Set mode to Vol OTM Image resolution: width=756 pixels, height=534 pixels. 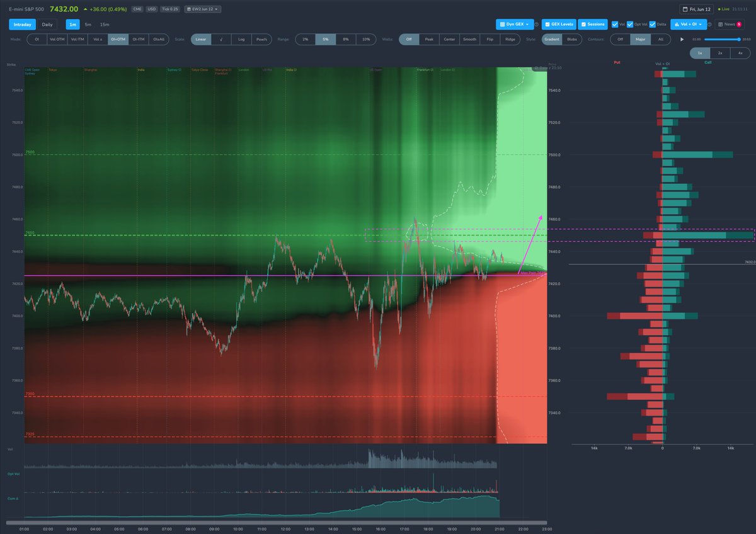57,39
